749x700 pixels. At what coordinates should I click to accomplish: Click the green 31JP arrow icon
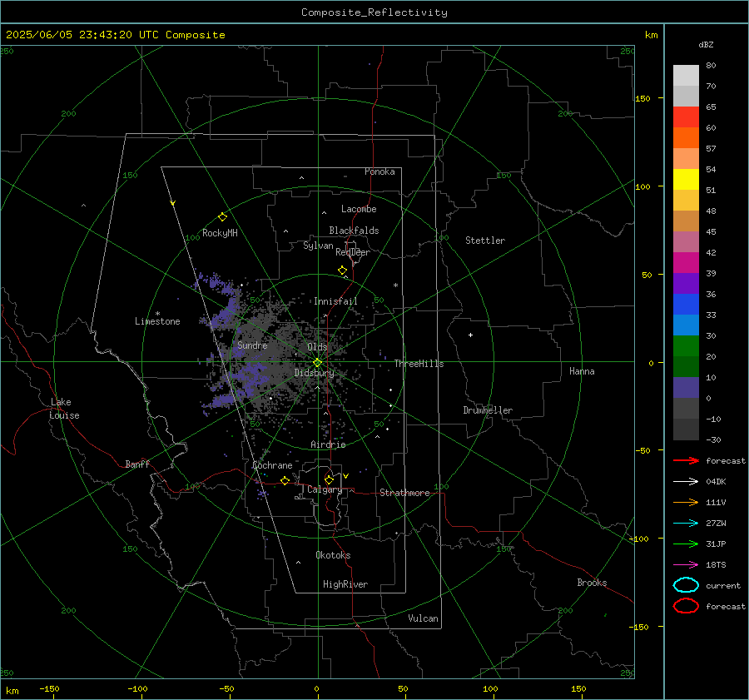point(686,544)
